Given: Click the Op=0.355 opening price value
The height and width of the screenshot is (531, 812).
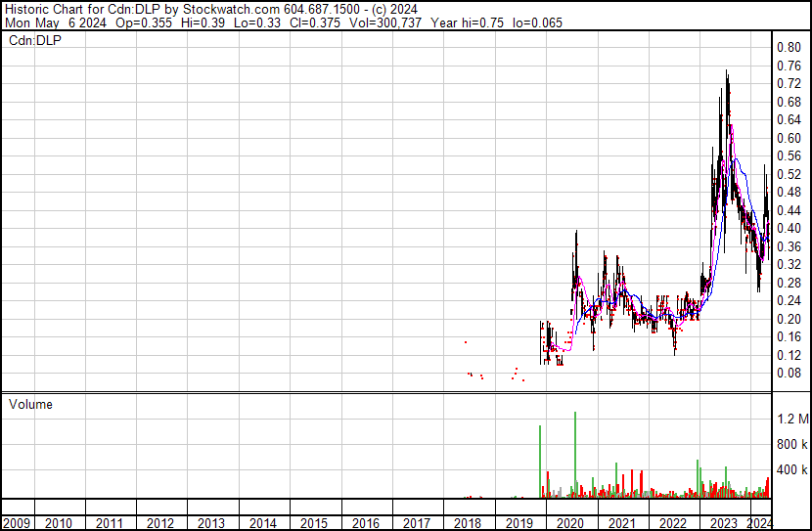Looking at the screenshot, I should [x=144, y=22].
